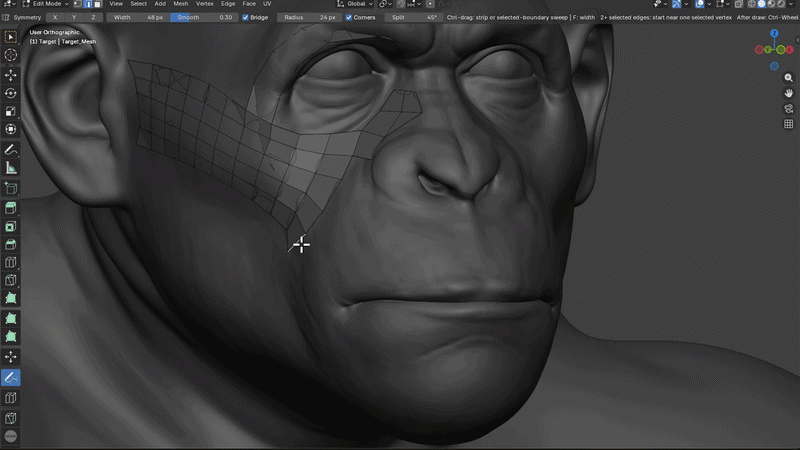
Task: Select the Select Box tool
Action: point(11,37)
